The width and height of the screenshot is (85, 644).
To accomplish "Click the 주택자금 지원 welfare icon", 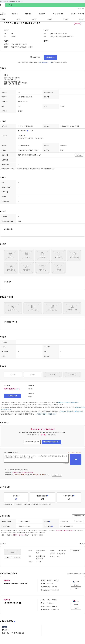I will pos(11,268).
